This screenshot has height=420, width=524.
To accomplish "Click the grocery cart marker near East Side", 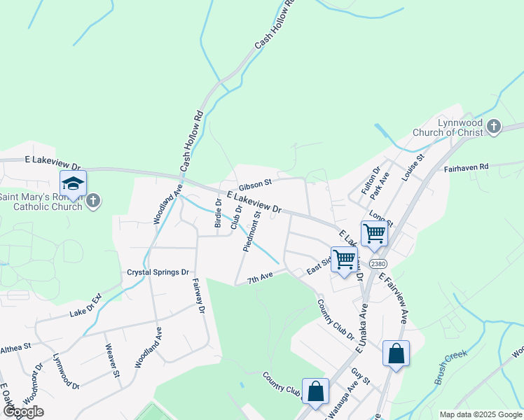I will coord(344,261).
